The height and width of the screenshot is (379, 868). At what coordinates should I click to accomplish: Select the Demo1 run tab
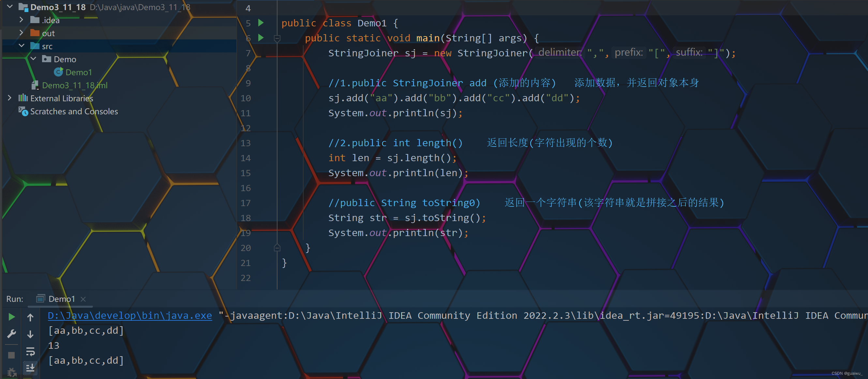[x=62, y=299]
